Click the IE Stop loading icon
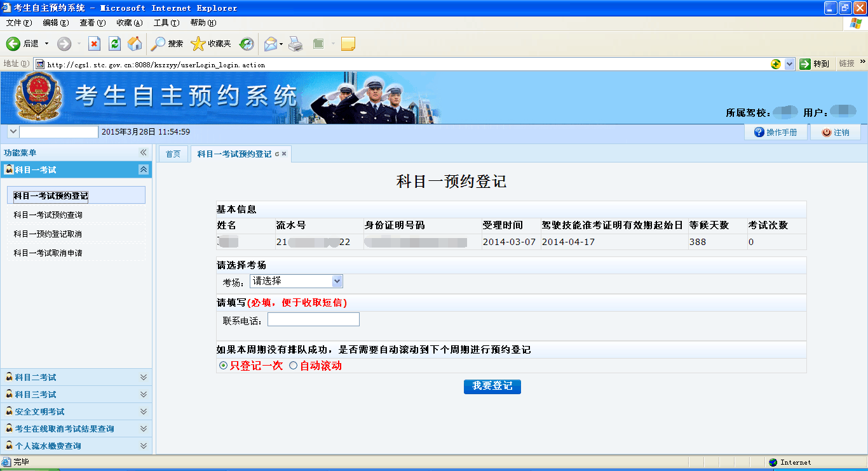 pos(94,44)
